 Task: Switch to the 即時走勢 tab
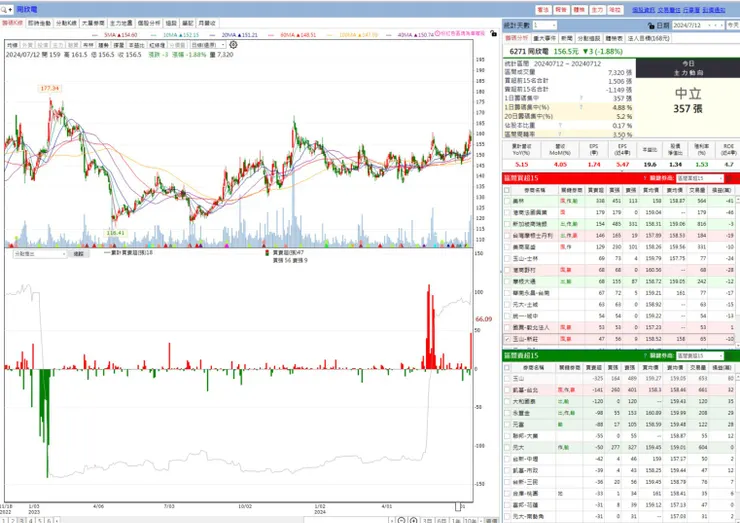(x=39, y=23)
